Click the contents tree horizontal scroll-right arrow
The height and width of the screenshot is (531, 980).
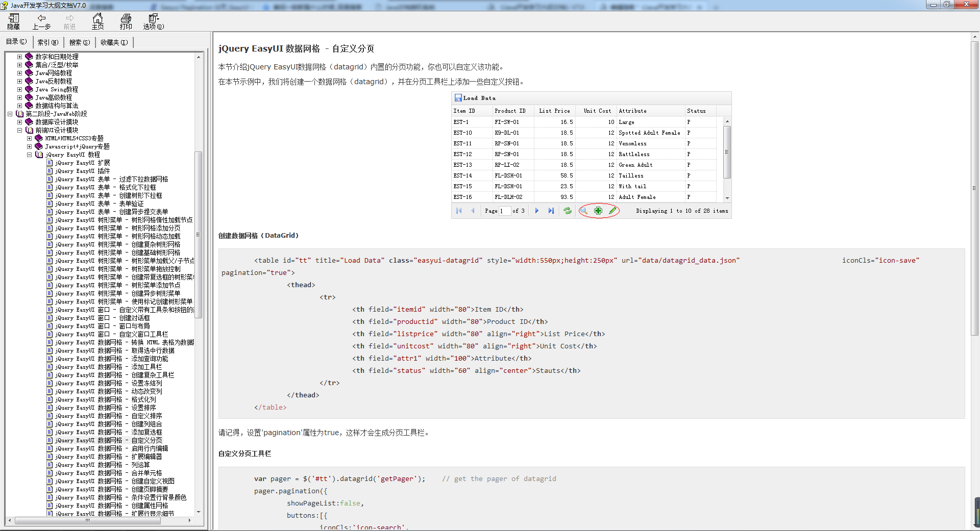pos(190,521)
